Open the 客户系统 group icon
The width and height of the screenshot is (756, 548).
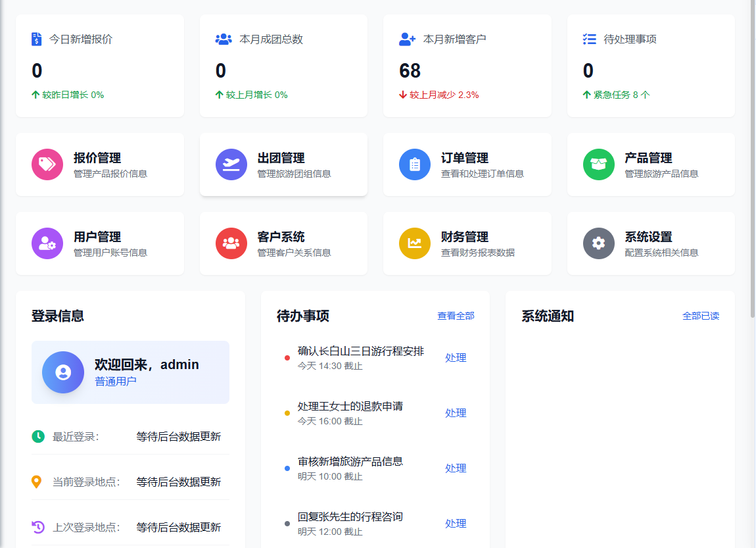pyautogui.click(x=231, y=243)
